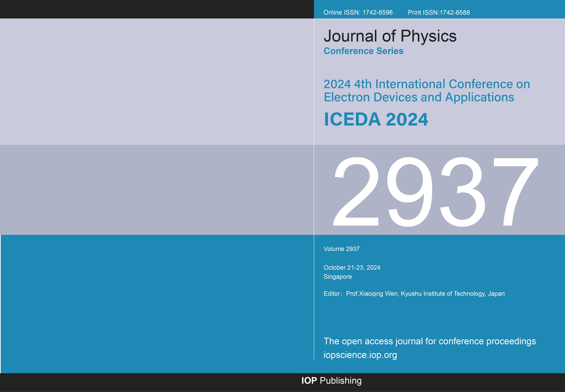The height and width of the screenshot is (392, 565).
Task: Click the Singapore location text
Action: pos(338,277)
